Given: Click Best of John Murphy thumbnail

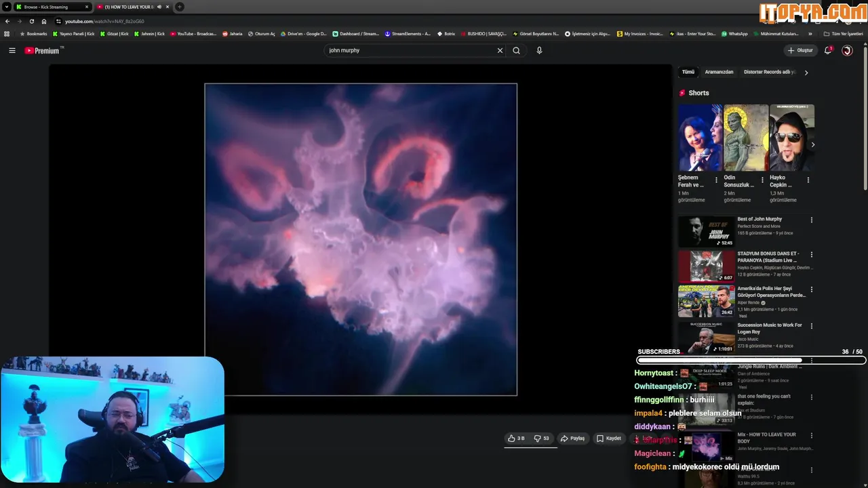Looking at the screenshot, I should point(706,232).
